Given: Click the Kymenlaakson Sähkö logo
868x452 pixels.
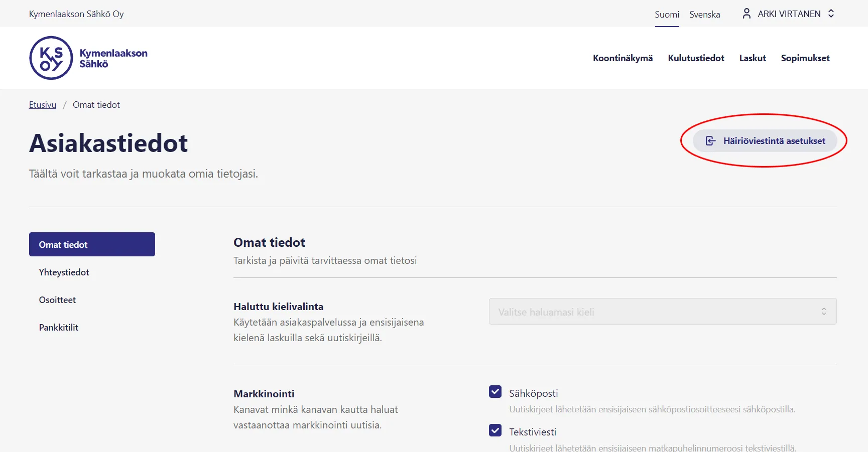Looking at the screenshot, I should tap(88, 58).
